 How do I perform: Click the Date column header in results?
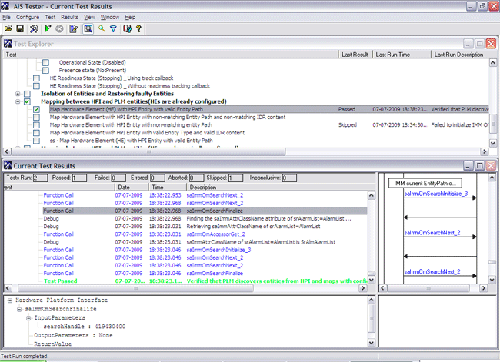(x=131, y=187)
